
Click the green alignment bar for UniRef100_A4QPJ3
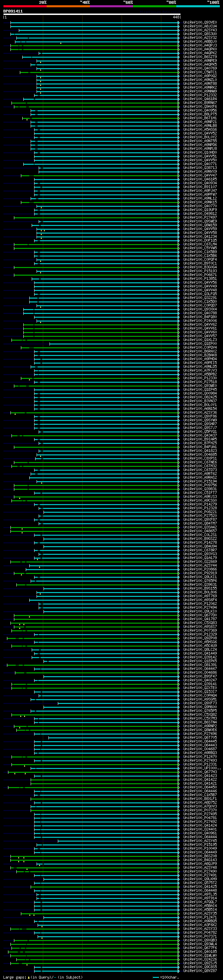click(94, 46)
